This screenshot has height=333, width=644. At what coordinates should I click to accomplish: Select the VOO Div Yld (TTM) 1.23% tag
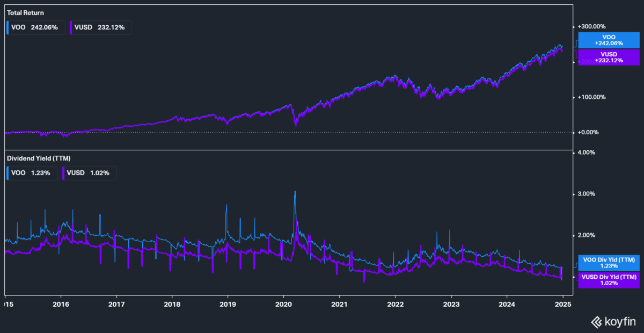coord(608,263)
